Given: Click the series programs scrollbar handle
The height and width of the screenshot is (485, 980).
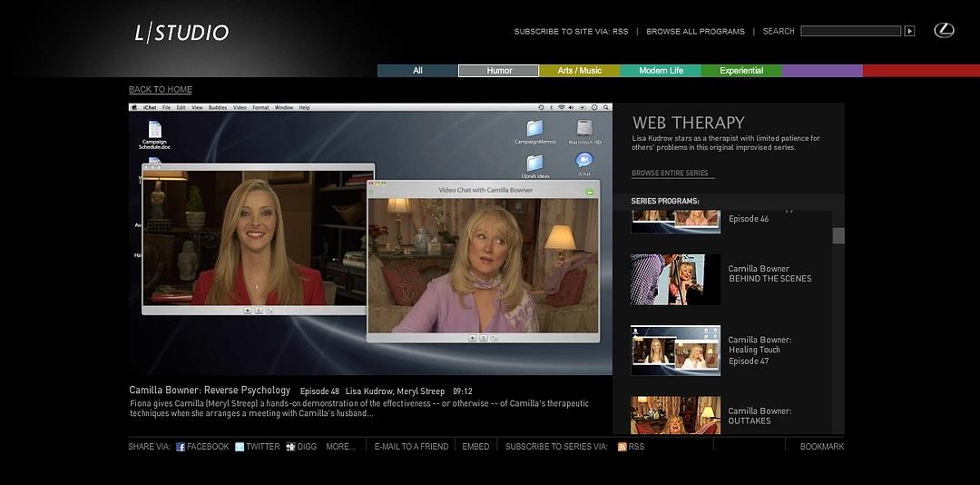Looking at the screenshot, I should tap(838, 236).
